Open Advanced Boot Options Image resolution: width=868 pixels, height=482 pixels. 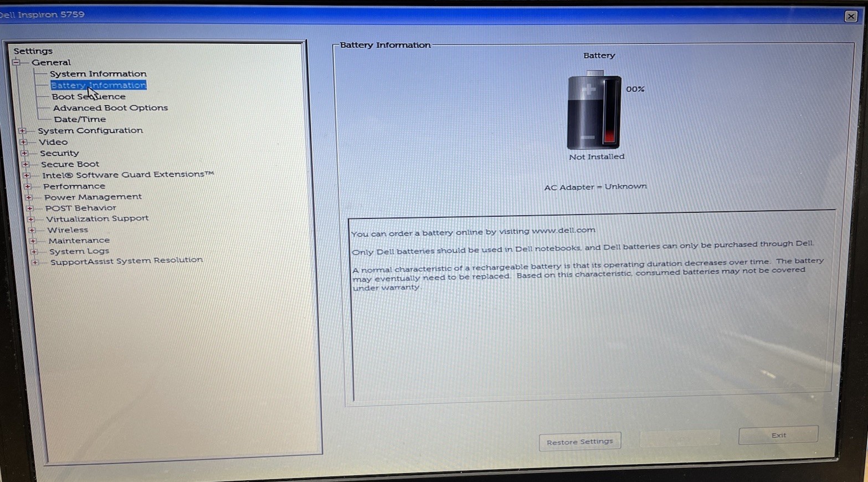pos(110,108)
